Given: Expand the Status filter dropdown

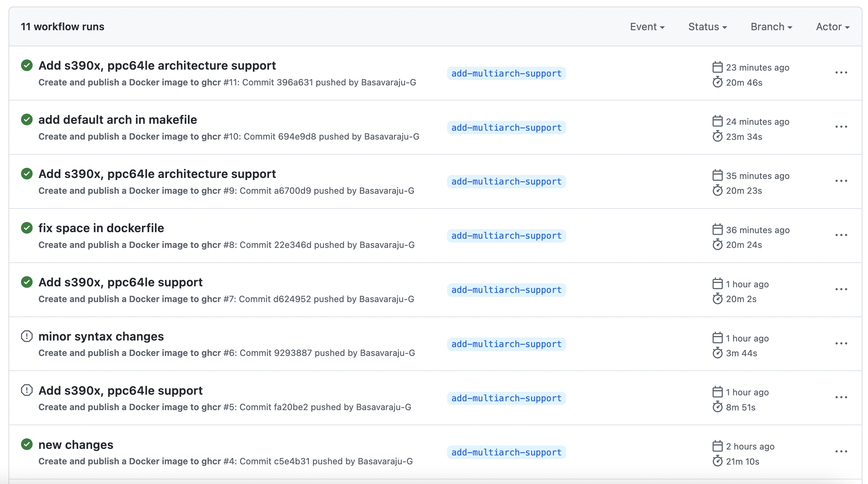Looking at the screenshot, I should 707,27.
